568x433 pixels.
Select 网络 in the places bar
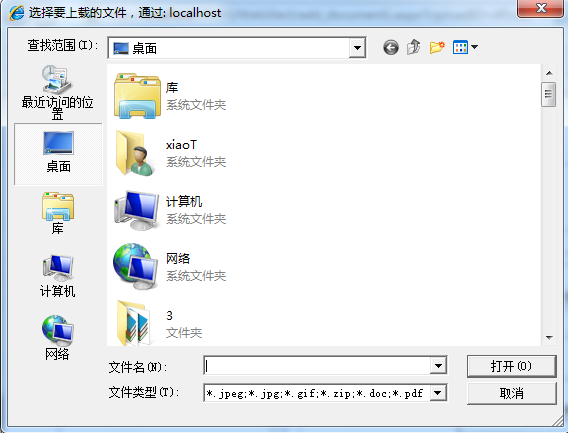(58, 338)
